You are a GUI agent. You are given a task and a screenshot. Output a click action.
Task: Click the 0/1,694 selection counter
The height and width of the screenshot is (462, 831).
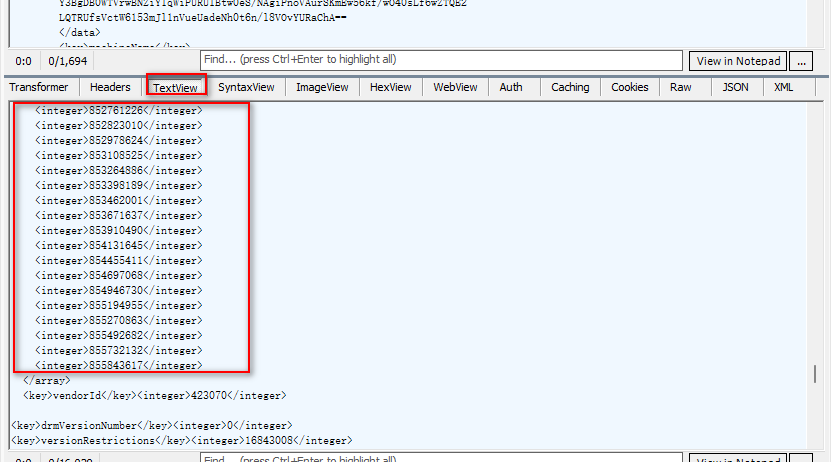[67, 61]
